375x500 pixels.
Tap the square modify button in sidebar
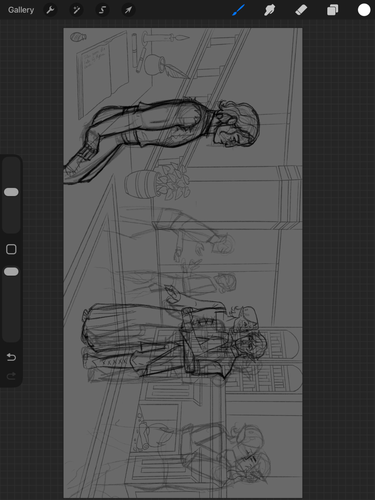pos(11,249)
